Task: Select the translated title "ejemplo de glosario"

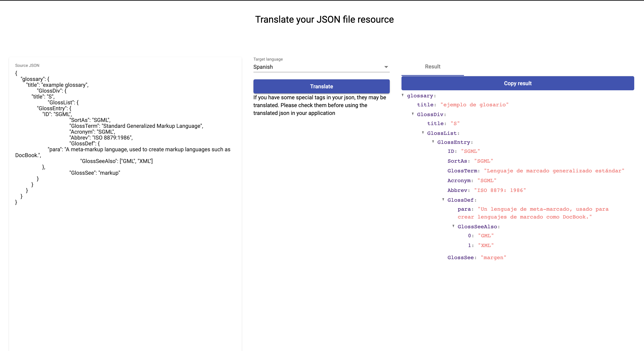Action: coord(475,105)
